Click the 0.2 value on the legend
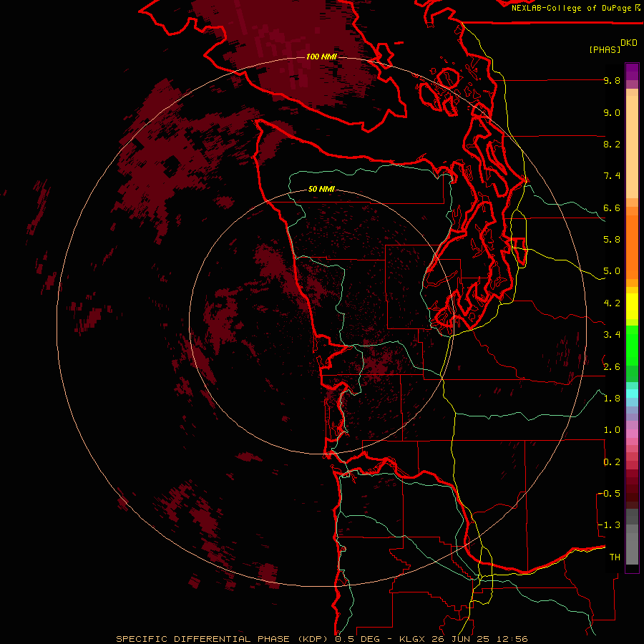 [x=612, y=462]
